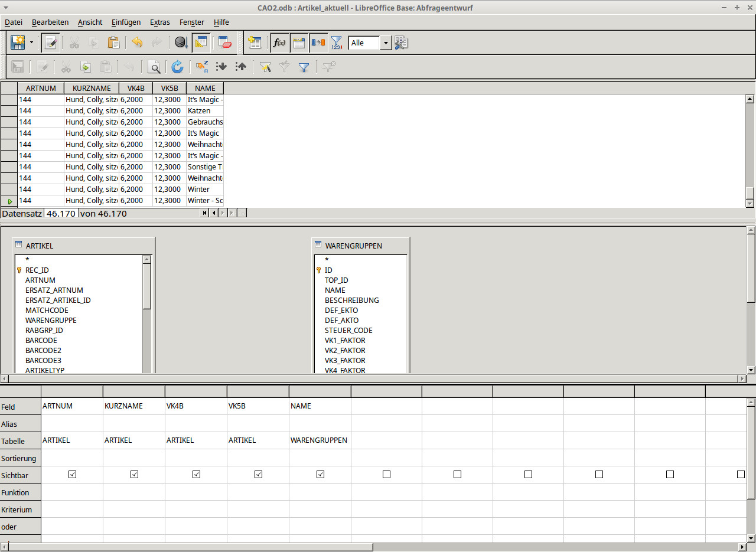The width and height of the screenshot is (756, 552).
Task: Click the blue Standard Filter funnel icon
Action: (304, 67)
